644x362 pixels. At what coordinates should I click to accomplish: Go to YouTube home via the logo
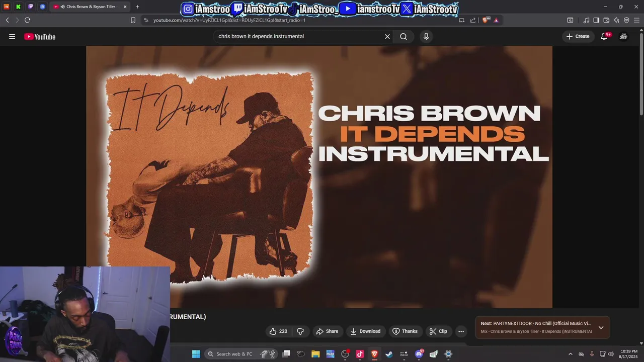point(40,36)
